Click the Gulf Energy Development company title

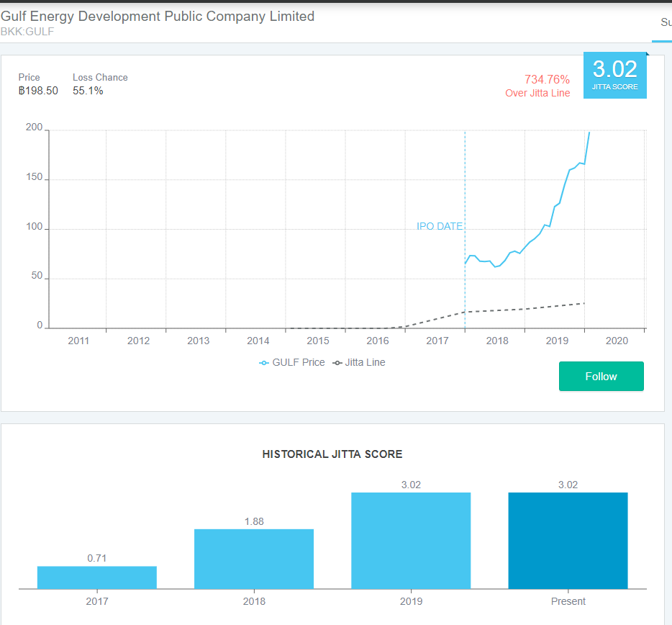(158, 17)
